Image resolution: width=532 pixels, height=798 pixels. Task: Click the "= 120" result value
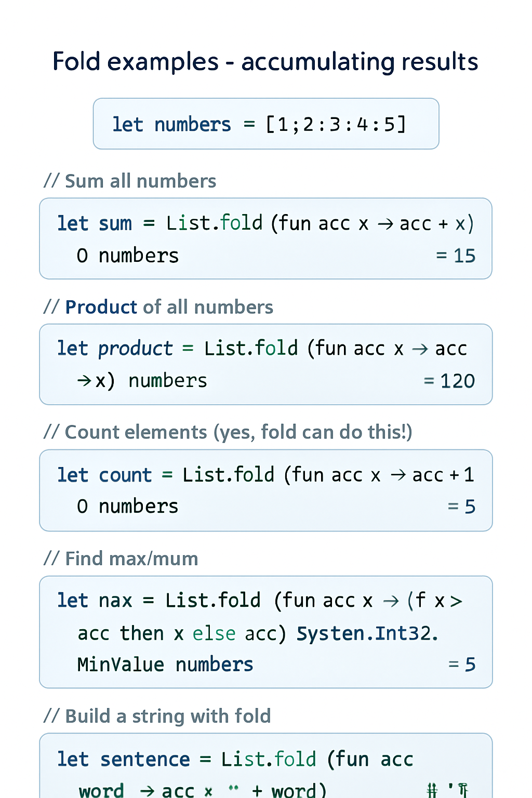449,381
